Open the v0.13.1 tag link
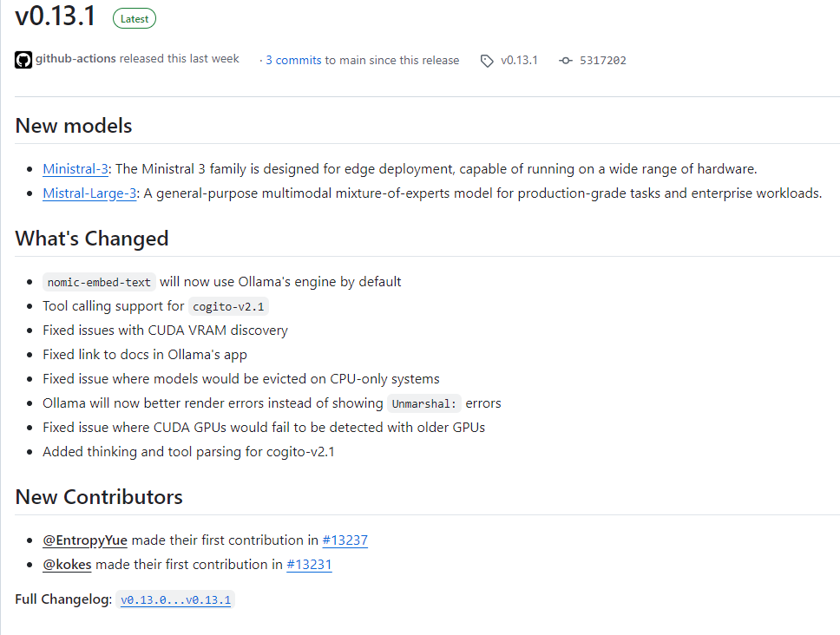 [519, 60]
